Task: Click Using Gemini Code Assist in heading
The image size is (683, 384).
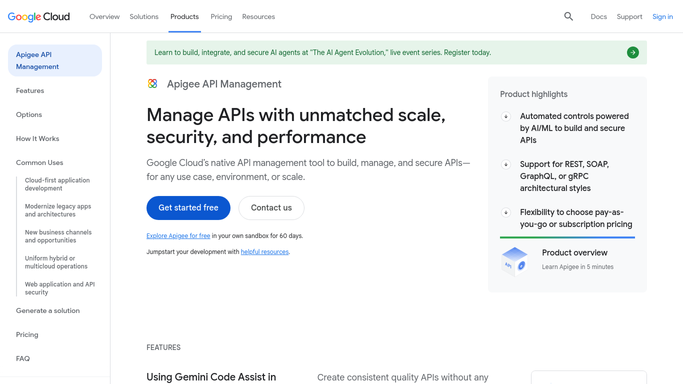Action: point(211,377)
